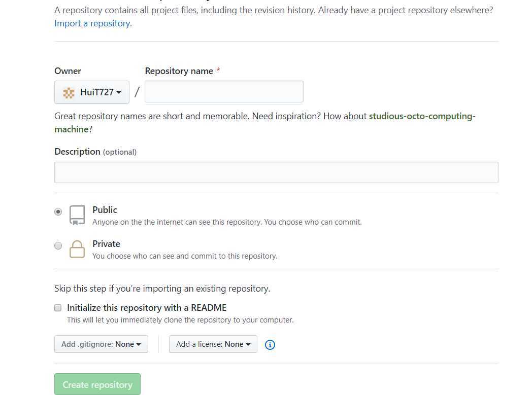This screenshot has width=532, height=395.
Task: Open the license info circle icon
Action: [270, 344]
